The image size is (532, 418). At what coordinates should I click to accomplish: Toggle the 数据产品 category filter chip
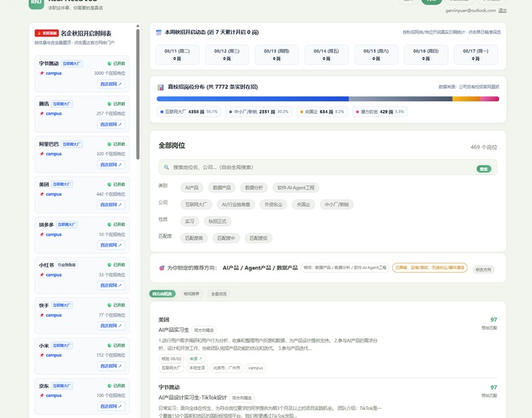[x=222, y=187]
